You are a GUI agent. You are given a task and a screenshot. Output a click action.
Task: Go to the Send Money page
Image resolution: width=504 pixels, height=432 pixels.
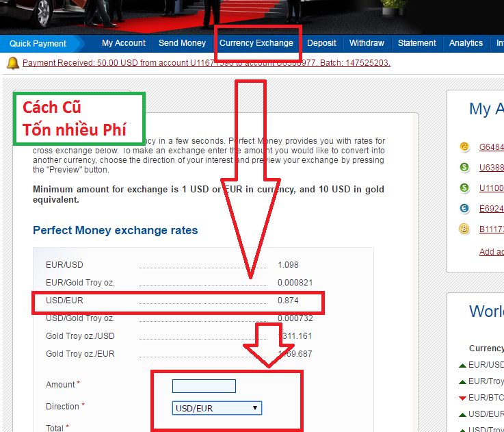(x=182, y=43)
